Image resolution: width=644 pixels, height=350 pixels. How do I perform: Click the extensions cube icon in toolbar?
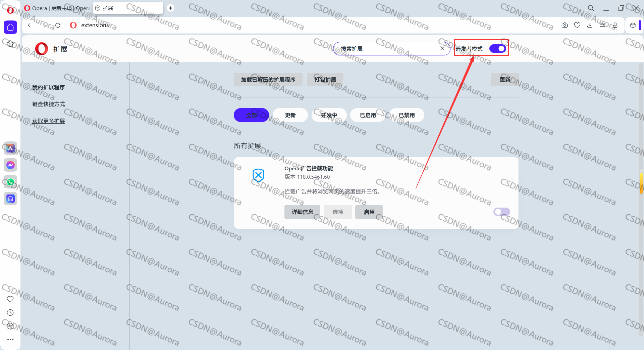[x=633, y=25]
